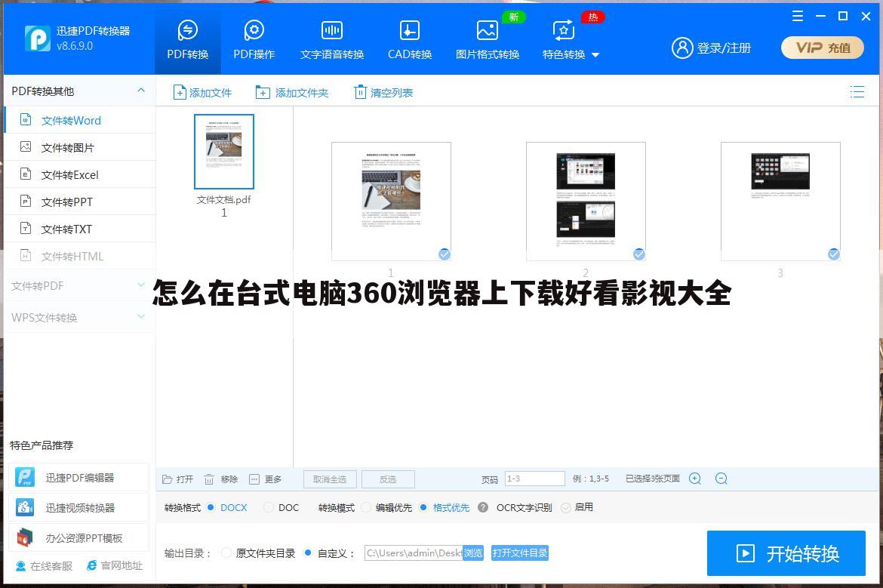This screenshot has height=588, width=883.
Task: Collapse the PDF转换其他 section
Action: coord(141,90)
